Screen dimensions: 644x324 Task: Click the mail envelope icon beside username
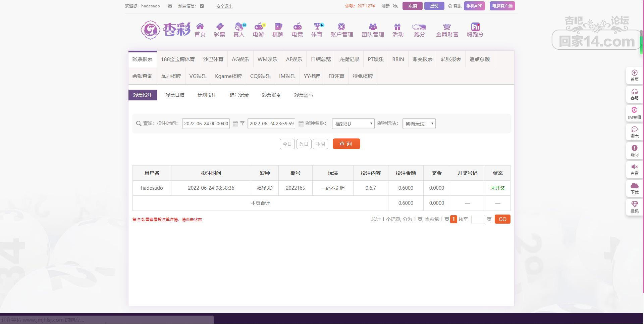170,6
